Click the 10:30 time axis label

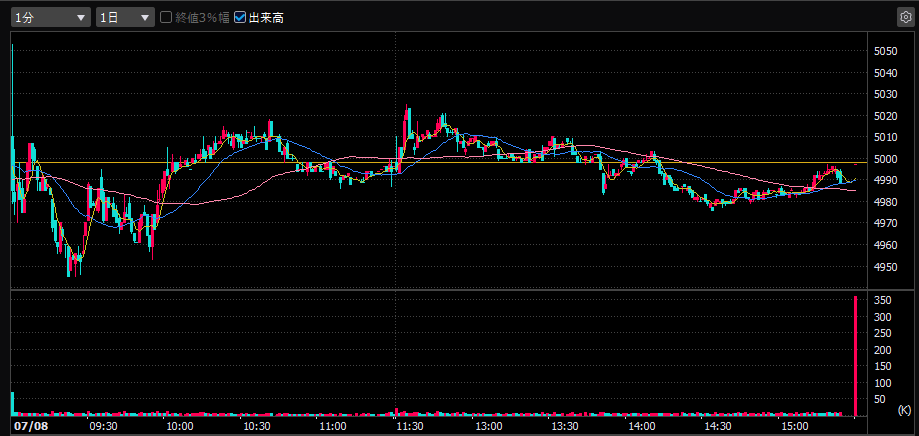256,425
